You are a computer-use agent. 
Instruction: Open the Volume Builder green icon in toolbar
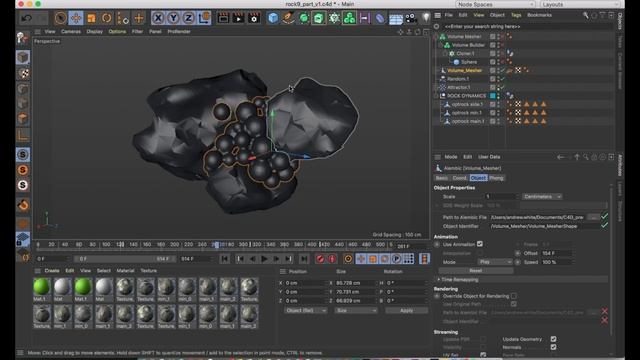[349, 18]
